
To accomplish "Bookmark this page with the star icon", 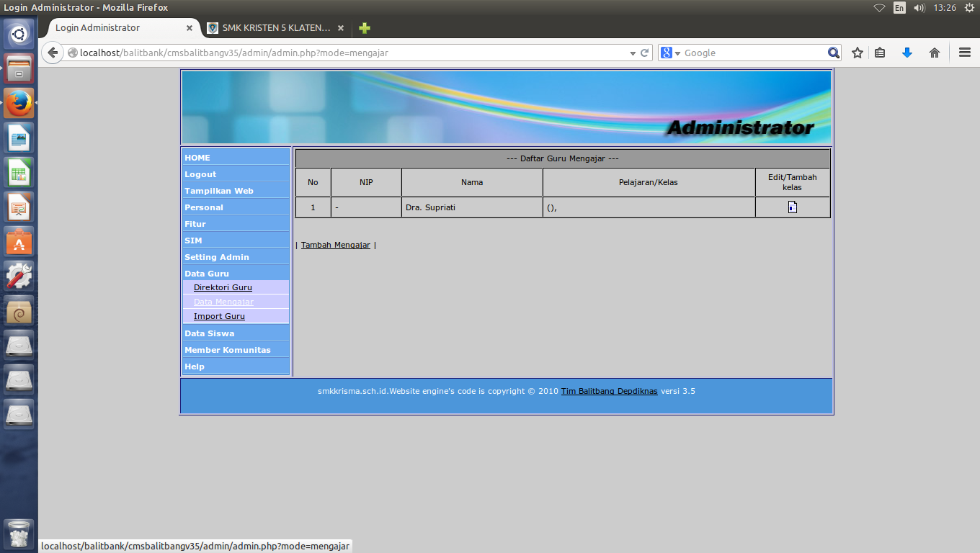I will click(x=857, y=53).
